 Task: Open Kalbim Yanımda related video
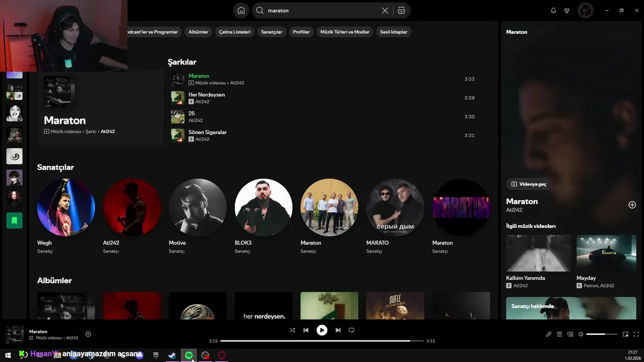pos(538,253)
